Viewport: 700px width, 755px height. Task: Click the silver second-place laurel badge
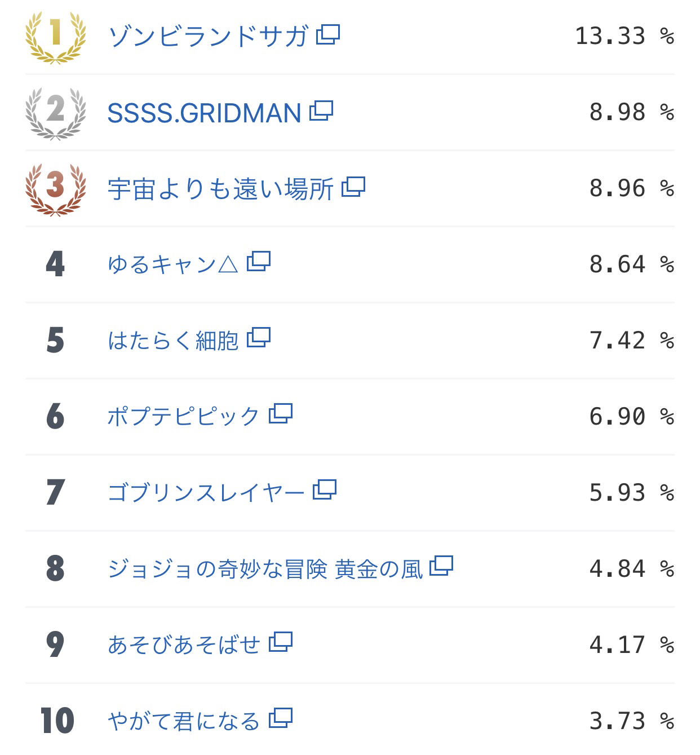pyautogui.click(x=55, y=113)
